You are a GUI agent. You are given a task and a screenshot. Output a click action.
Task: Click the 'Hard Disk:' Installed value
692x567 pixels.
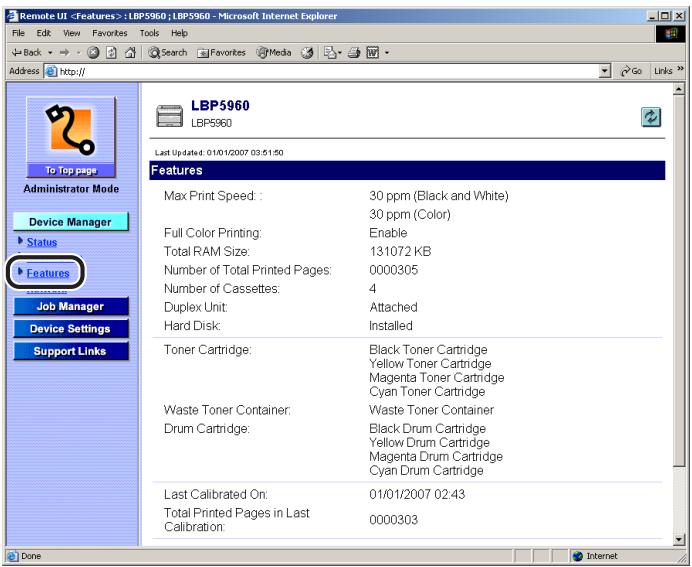[391, 326]
